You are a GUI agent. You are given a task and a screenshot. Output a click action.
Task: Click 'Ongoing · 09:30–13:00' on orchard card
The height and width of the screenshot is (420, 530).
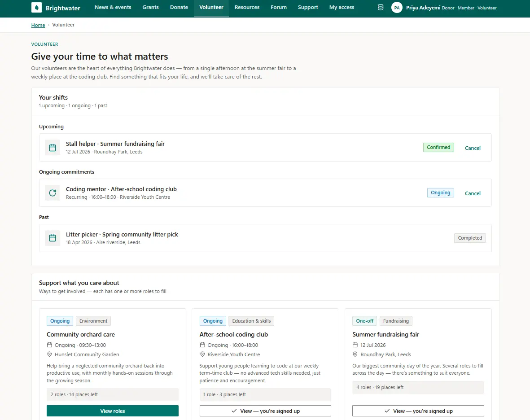tap(80, 345)
